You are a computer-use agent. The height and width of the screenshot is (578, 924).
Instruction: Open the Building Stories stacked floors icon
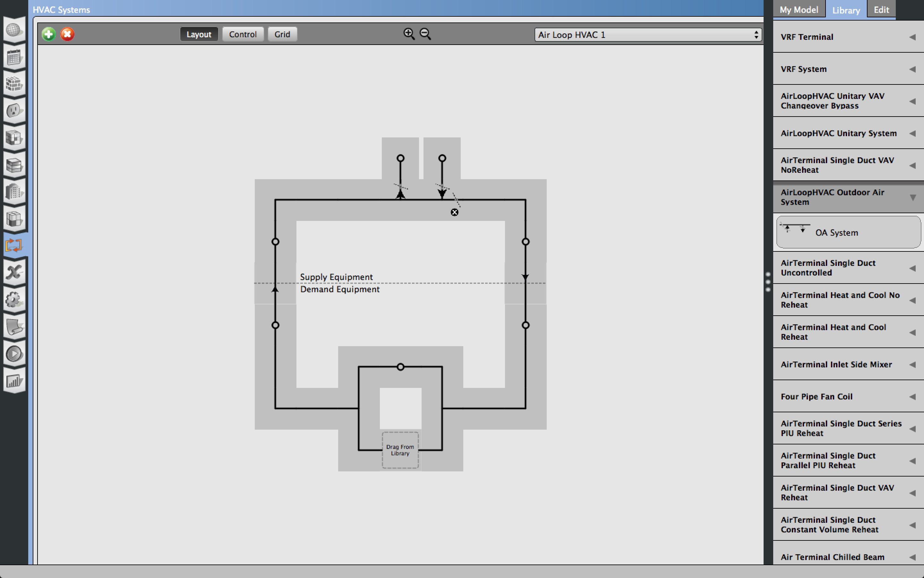coord(14,165)
